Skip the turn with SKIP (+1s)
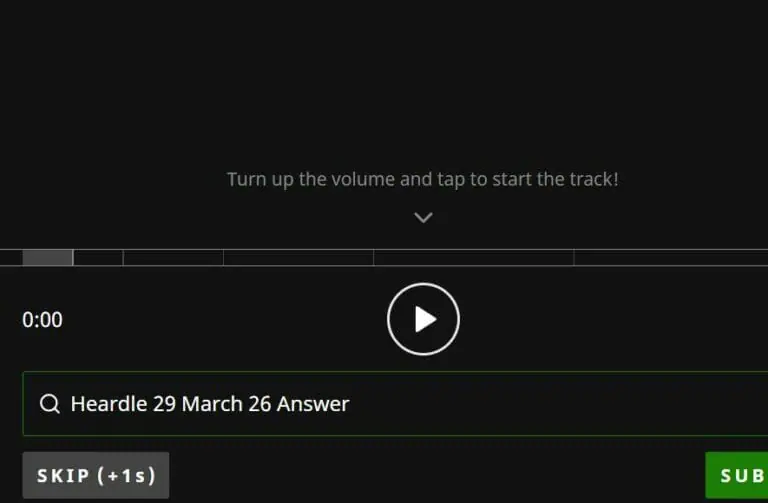The image size is (768, 503). pyautogui.click(x=96, y=475)
